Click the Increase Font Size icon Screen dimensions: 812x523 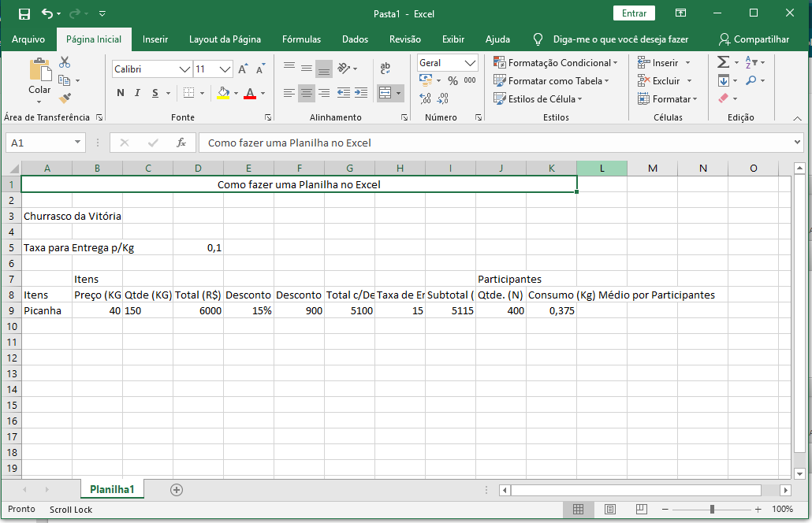point(242,69)
